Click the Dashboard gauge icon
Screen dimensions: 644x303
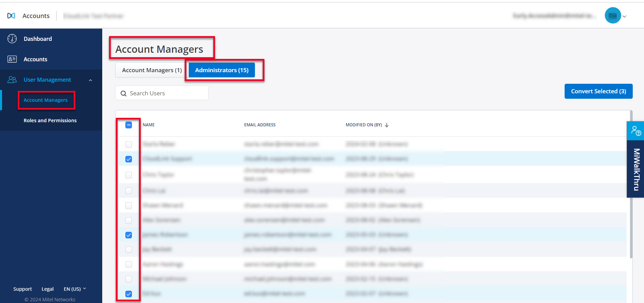(12, 39)
